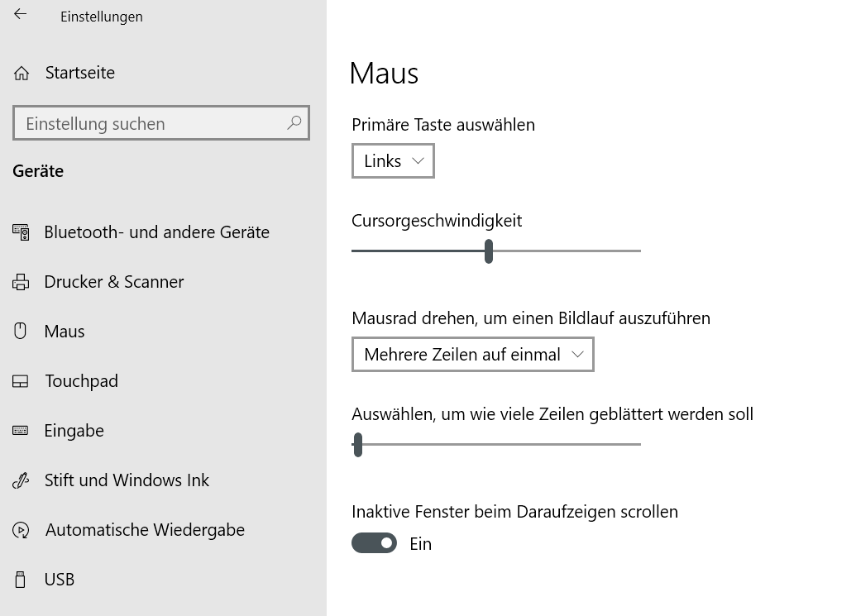This screenshot has width=856, height=616.
Task: Click the Automatische Wiedergabe icon
Action: click(22, 530)
